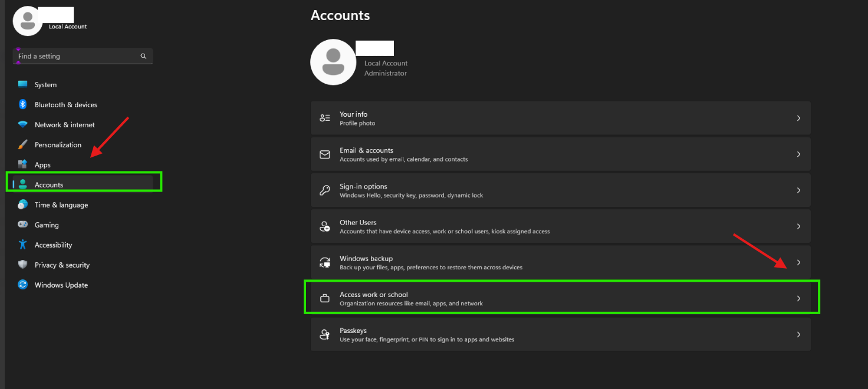Click the Accessibility figure icon
This screenshot has height=389, width=868.
23,245
